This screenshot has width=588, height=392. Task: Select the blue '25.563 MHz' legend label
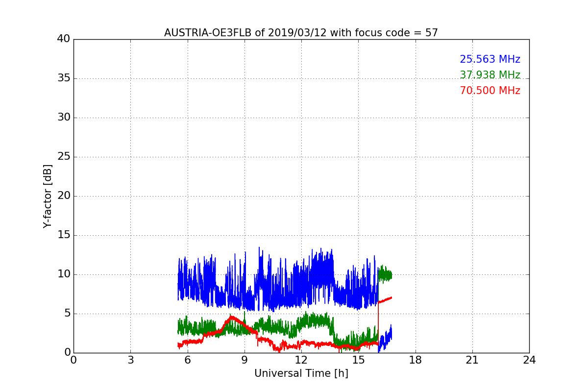click(x=490, y=59)
